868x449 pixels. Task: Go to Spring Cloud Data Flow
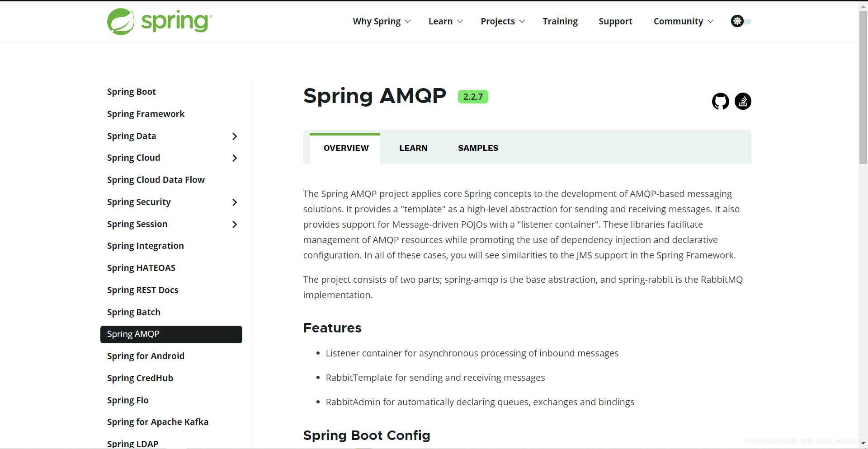pos(156,180)
